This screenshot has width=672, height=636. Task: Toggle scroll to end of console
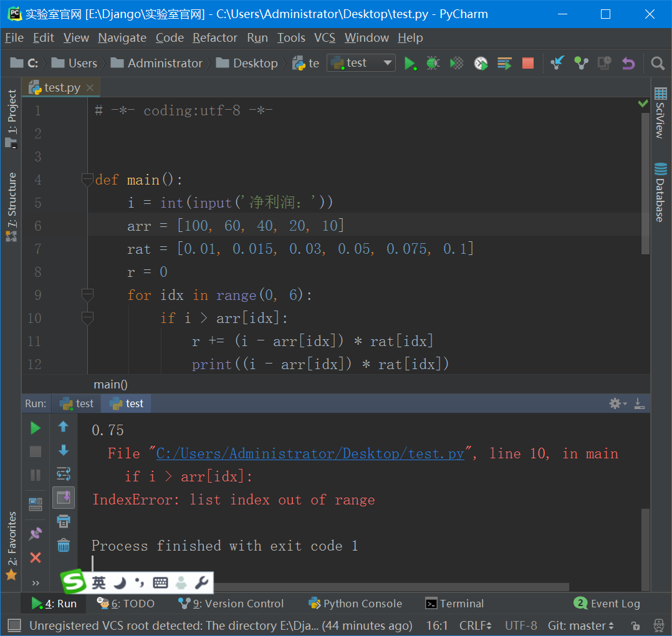(64, 498)
